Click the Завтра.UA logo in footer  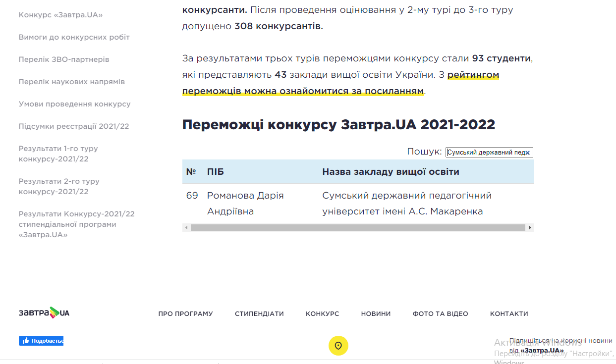(44, 313)
